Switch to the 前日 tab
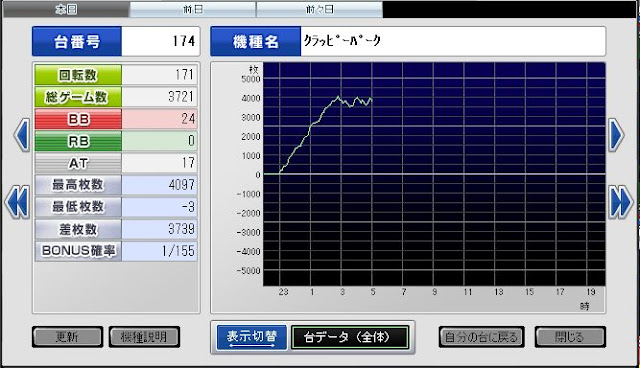 pyautogui.click(x=193, y=9)
